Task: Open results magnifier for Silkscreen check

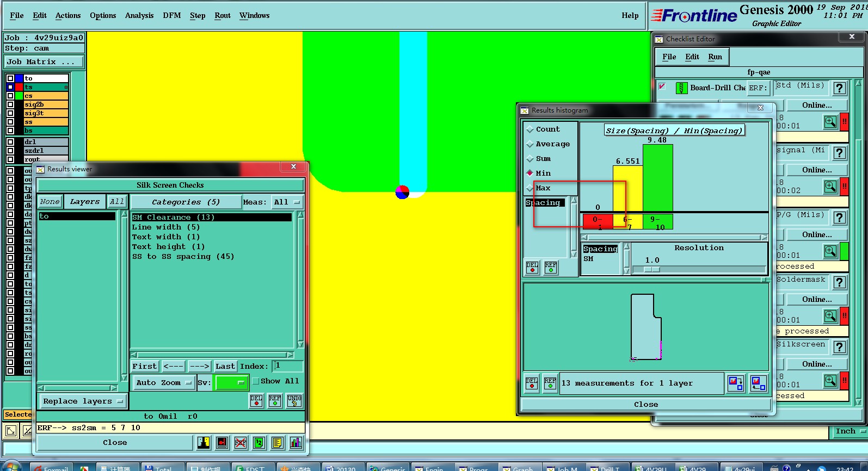Action: point(830,381)
